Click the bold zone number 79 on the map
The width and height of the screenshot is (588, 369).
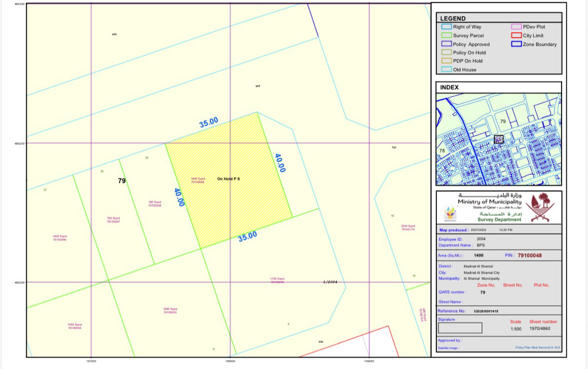click(x=122, y=181)
